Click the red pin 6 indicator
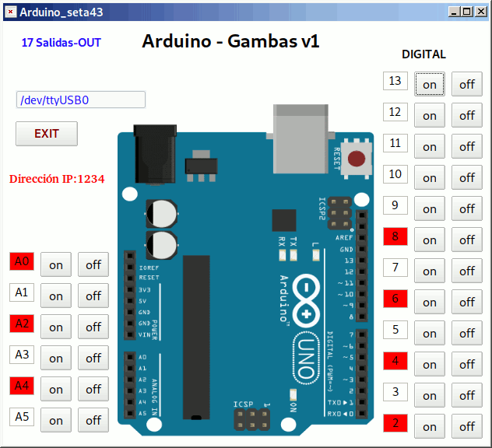This screenshot has height=448, width=492. pyautogui.click(x=395, y=299)
